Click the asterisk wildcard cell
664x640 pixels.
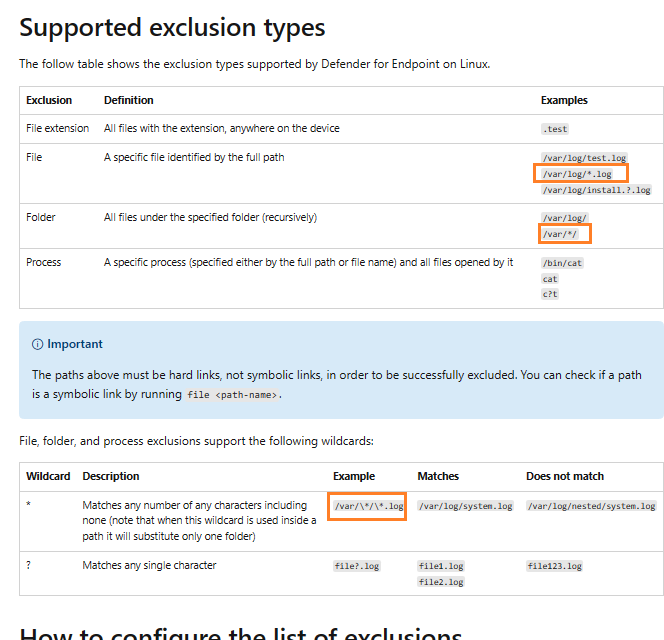tap(28, 504)
